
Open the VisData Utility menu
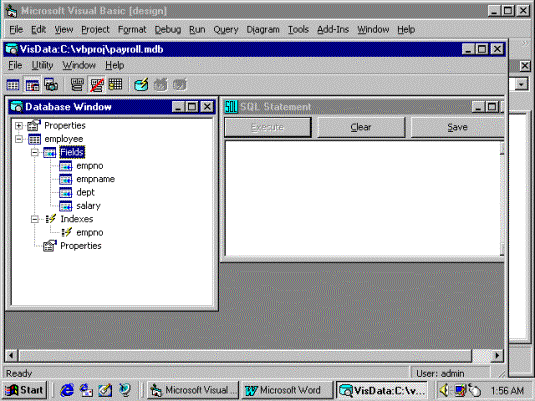(42, 65)
